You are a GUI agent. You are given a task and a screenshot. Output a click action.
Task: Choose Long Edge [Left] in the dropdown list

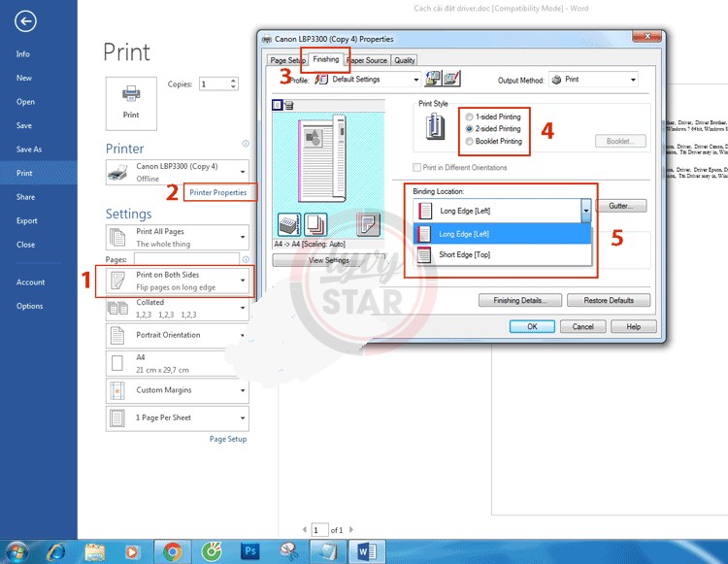tap(502, 234)
